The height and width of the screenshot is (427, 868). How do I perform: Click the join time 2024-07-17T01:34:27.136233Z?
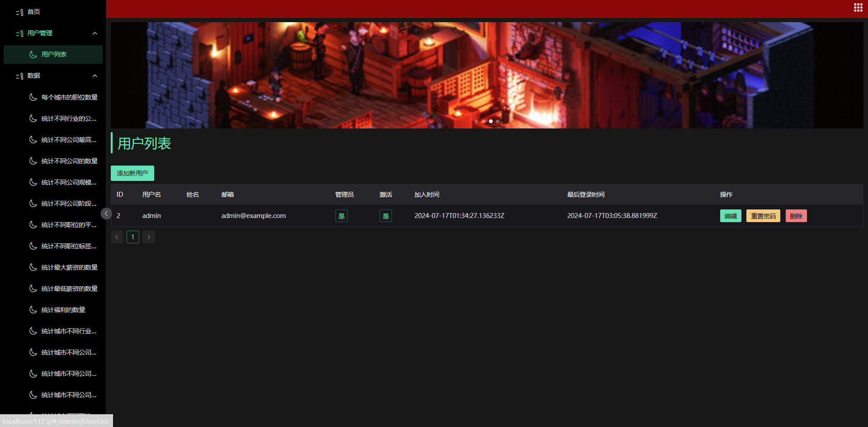(x=459, y=216)
